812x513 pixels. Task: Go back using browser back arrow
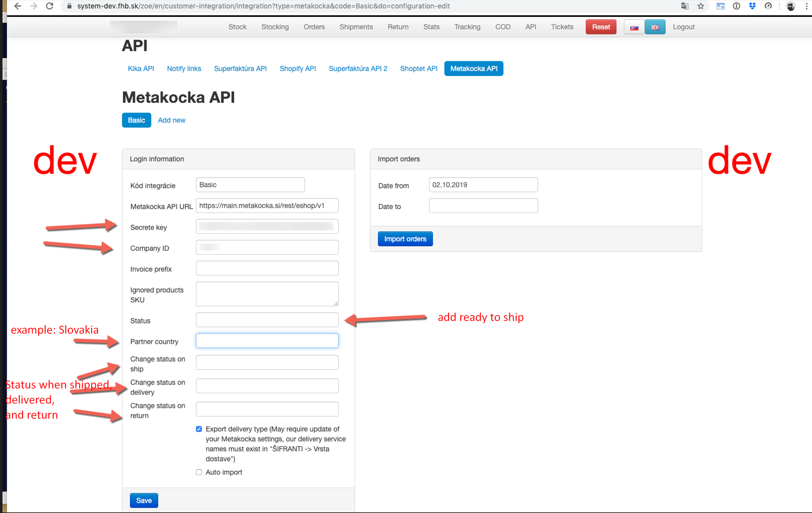click(x=18, y=6)
